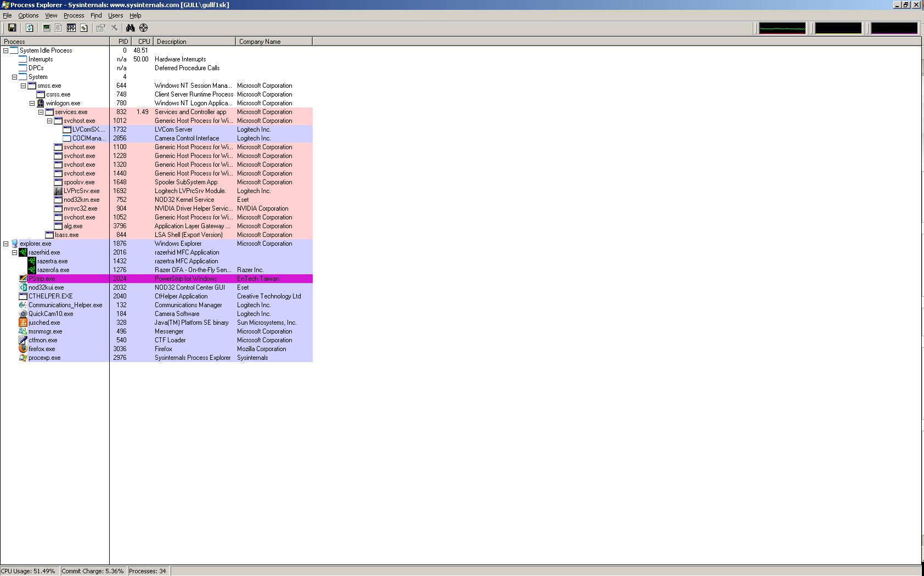The image size is (924, 576).
Task: Click the middle commit history mini graph
Action: [x=838, y=28]
